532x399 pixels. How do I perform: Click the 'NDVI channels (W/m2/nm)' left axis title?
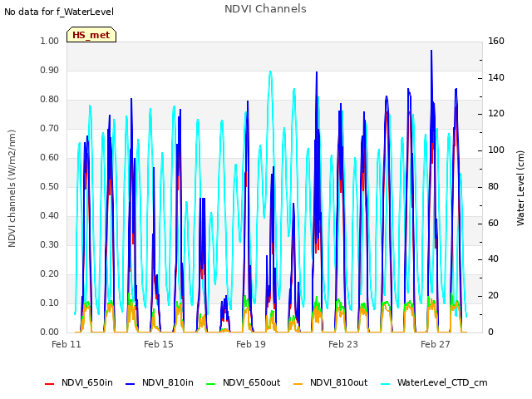12,189
